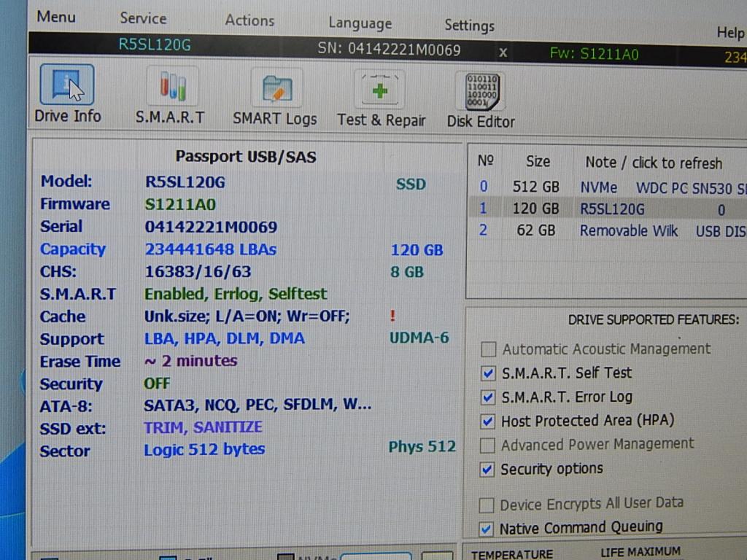Open the Test & Repair icon
The width and height of the screenshot is (747, 560).
pyautogui.click(x=379, y=90)
